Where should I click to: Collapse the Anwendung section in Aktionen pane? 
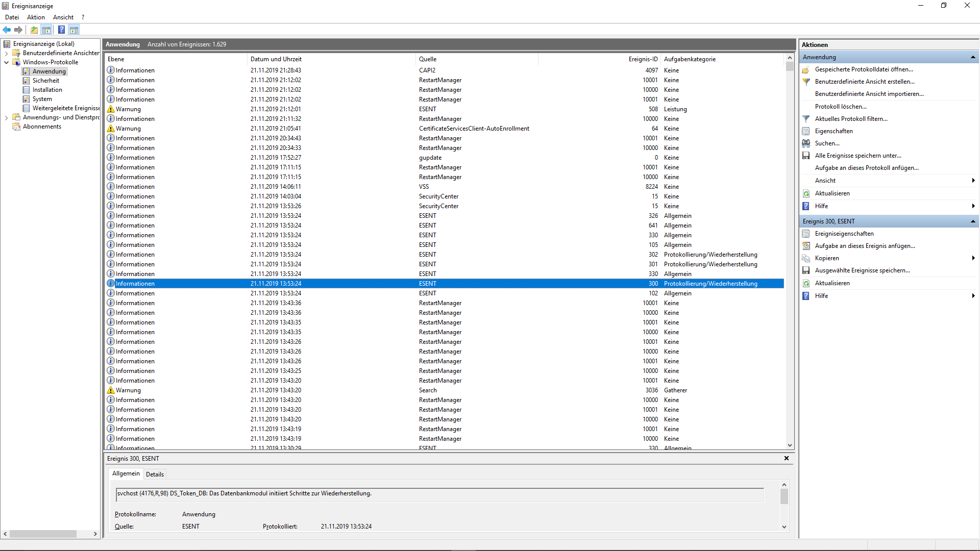coord(973,57)
